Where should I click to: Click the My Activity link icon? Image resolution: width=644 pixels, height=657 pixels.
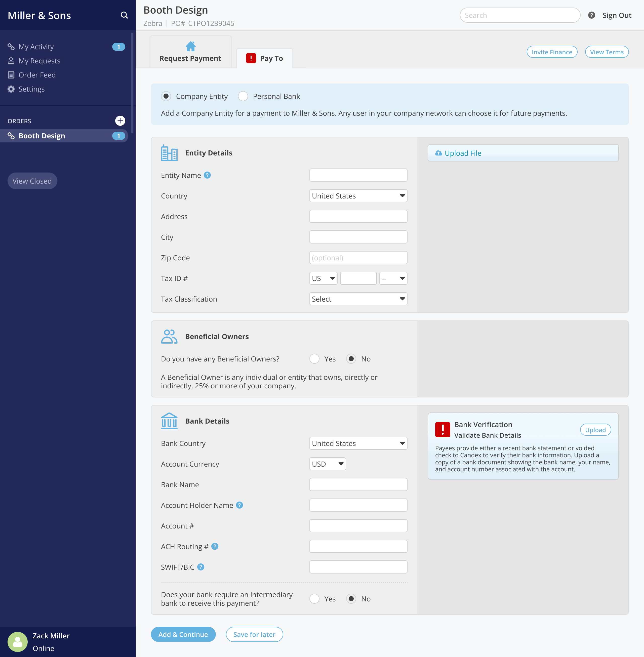tap(11, 47)
